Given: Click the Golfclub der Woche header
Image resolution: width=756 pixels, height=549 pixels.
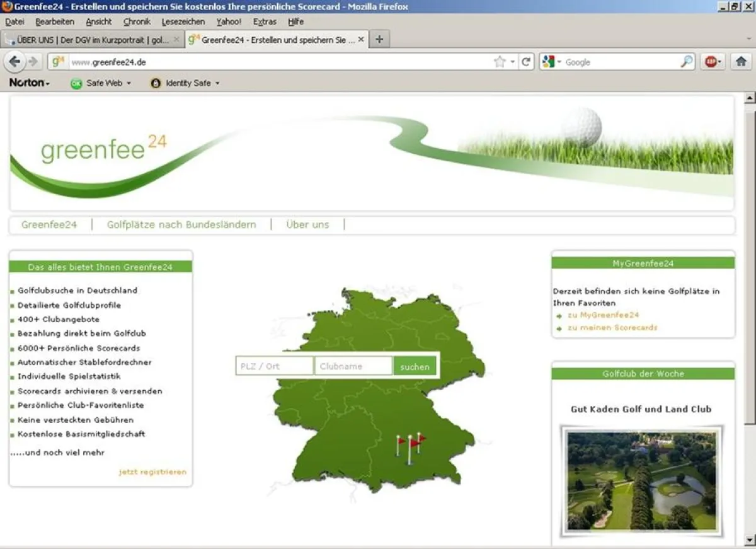Looking at the screenshot, I should point(643,374).
